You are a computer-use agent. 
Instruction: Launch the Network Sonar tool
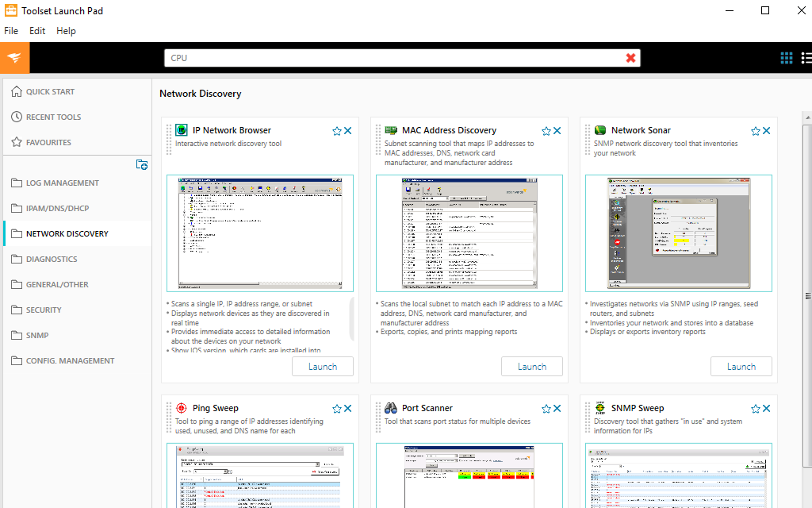741,366
